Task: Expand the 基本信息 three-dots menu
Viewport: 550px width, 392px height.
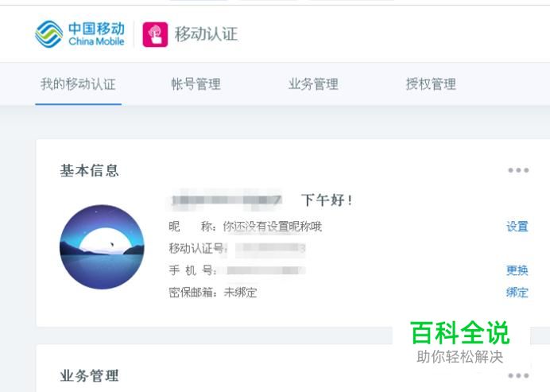Action: coord(518,170)
